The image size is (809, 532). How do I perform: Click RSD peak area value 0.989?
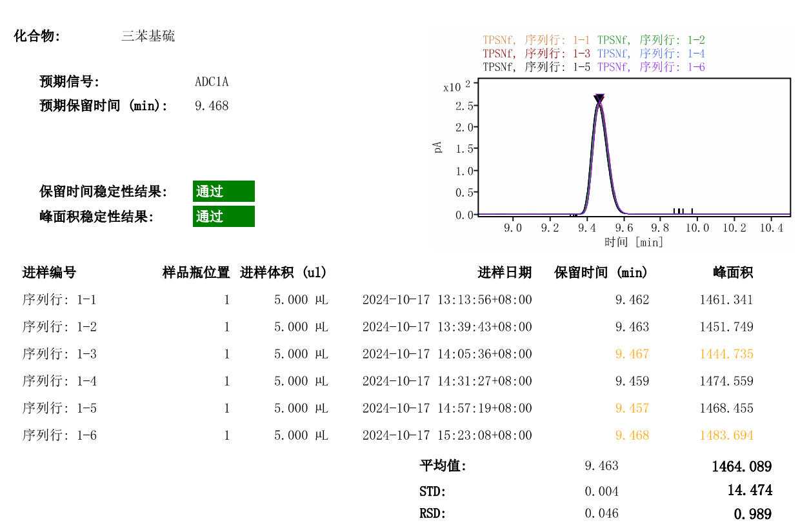pos(753,515)
